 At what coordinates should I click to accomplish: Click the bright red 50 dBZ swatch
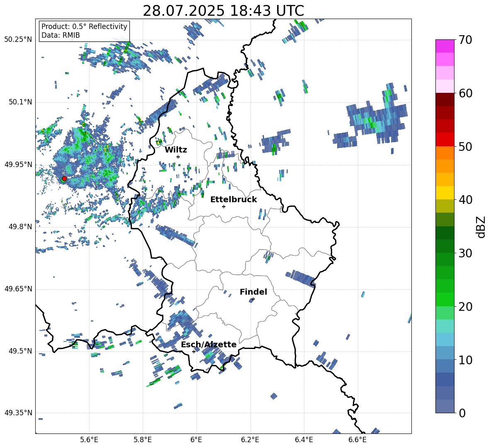[x=445, y=140]
